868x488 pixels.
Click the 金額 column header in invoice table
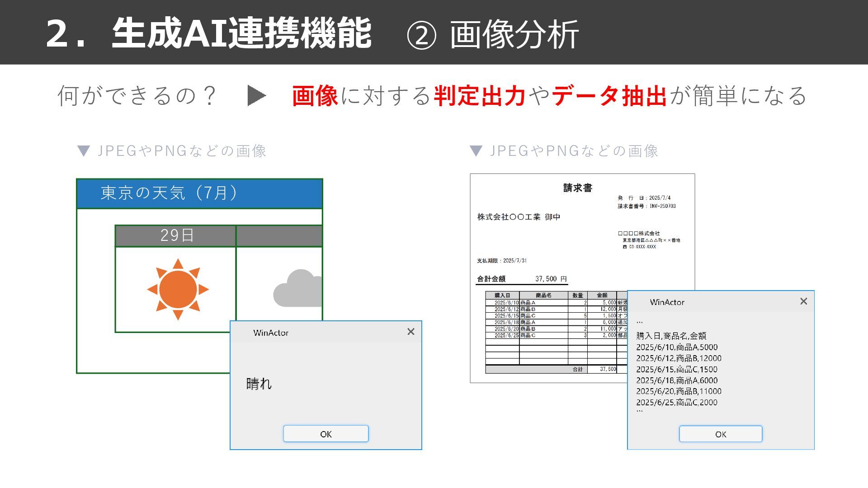click(x=602, y=295)
